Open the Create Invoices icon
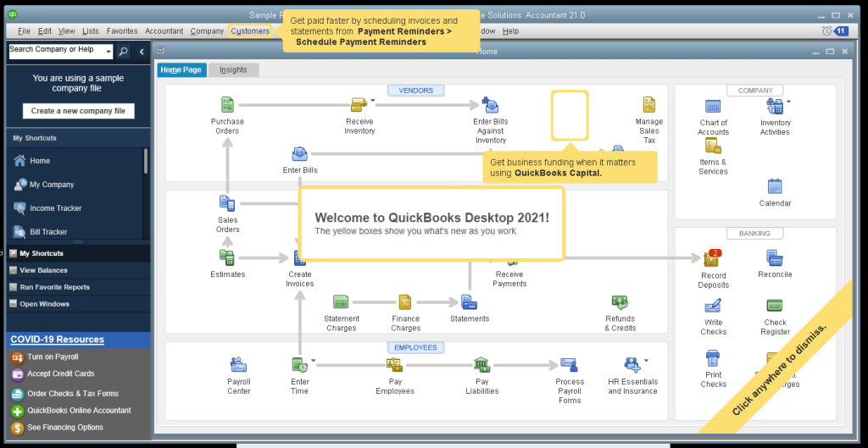Screen dimensions: 868x448 pos(299,257)
